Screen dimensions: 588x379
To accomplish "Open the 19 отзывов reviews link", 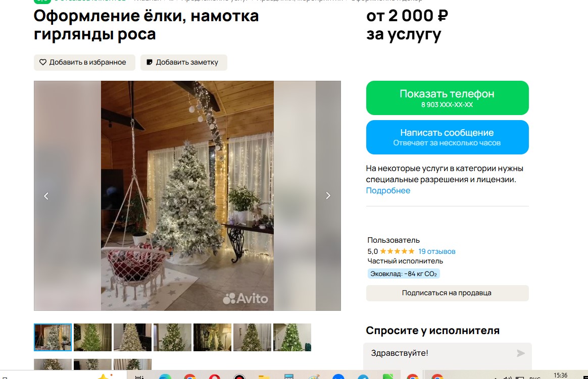I will tap(437, 251).
